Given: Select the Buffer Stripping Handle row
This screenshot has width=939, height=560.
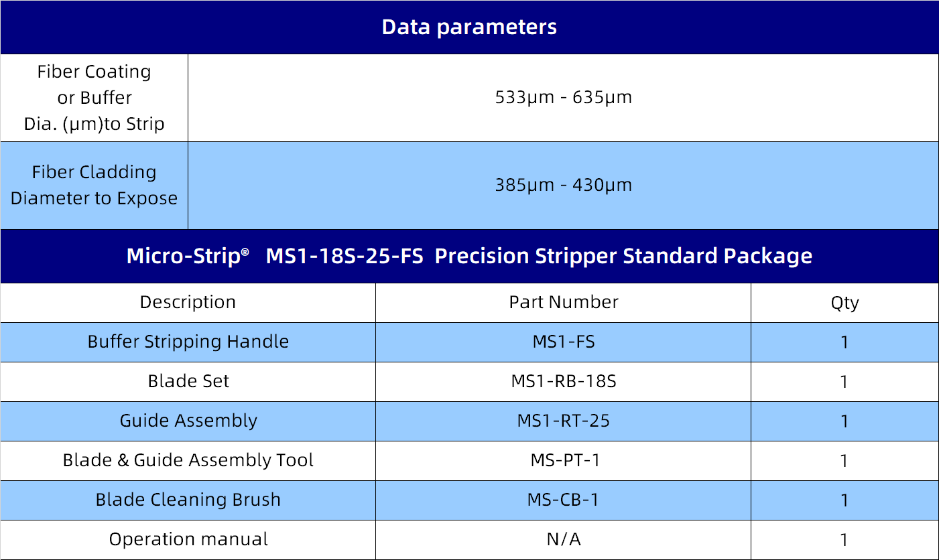Looking at the screenshot, I should (188, 342).
